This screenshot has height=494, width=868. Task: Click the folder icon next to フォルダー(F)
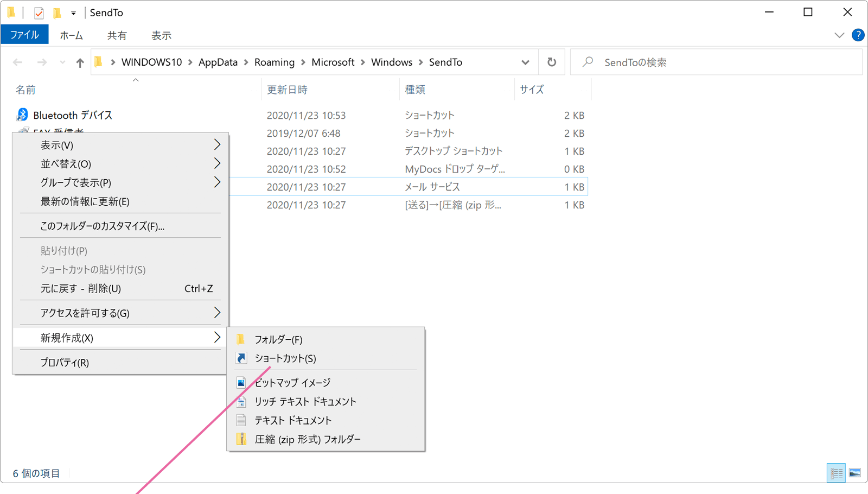(x=241, y=339)
